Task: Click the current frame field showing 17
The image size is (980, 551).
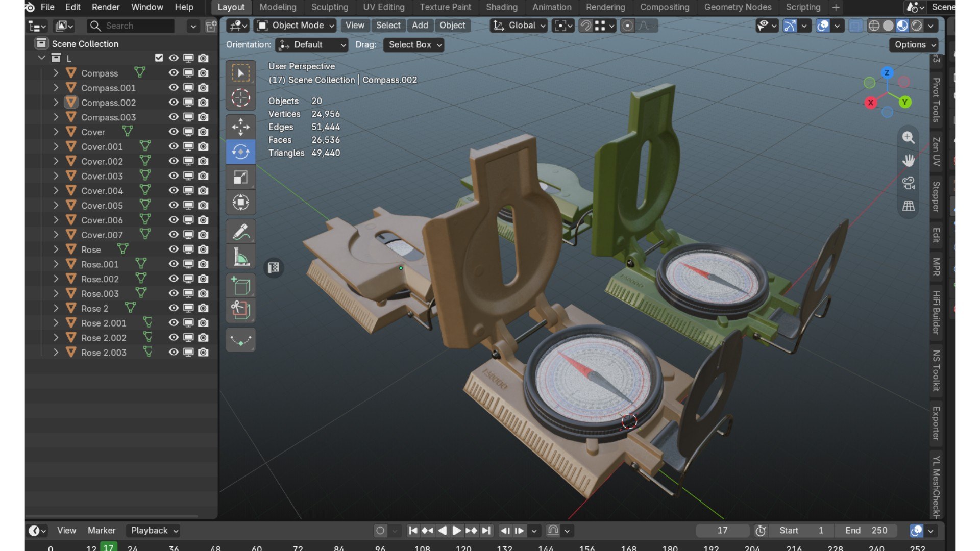Action: coord(722,531)
